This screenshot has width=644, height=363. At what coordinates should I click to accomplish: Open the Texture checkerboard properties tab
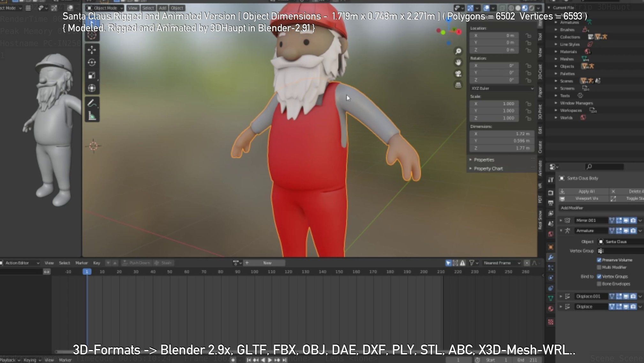coord(551,322)
